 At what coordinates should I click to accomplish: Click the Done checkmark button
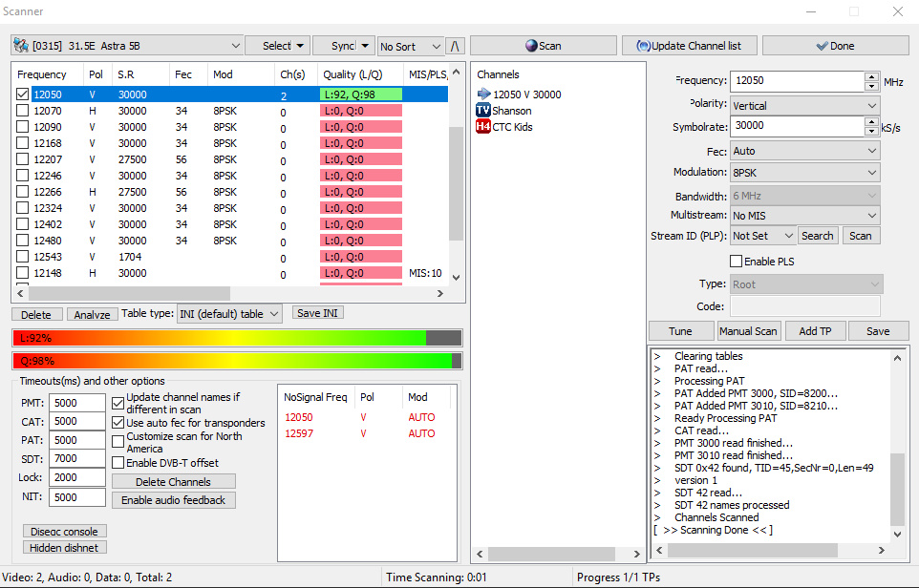pyautogui.click(x=836, y=46)
